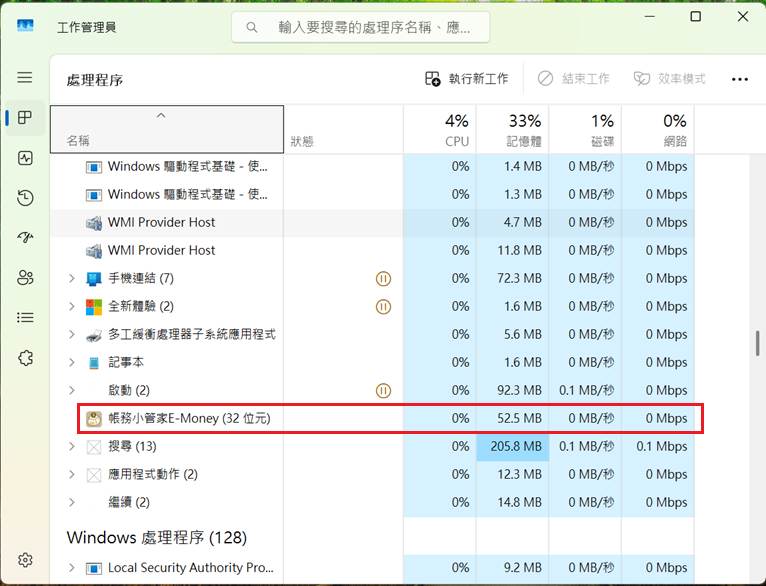766x586 pixels.
Task: Click the 手機連結 app icon
Action: tap(94, 279)
